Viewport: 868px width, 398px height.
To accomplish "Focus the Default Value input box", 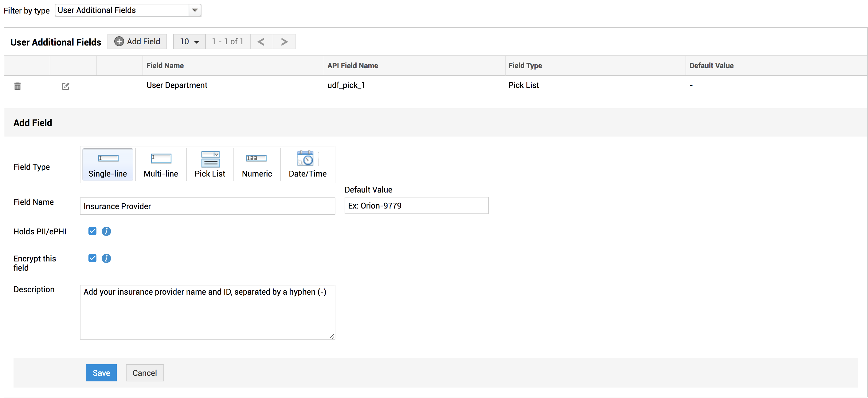I will pyautogui.click(x=416, y=206).
